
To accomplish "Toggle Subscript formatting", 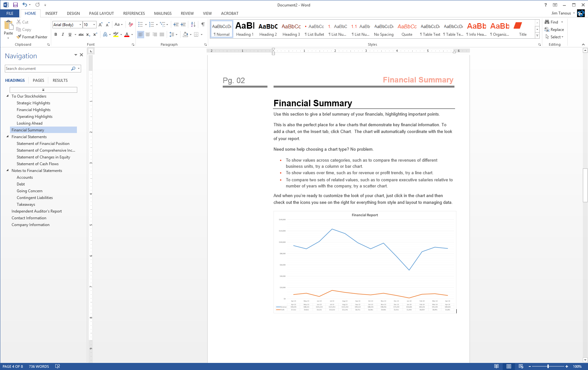I will pos(88,34).
